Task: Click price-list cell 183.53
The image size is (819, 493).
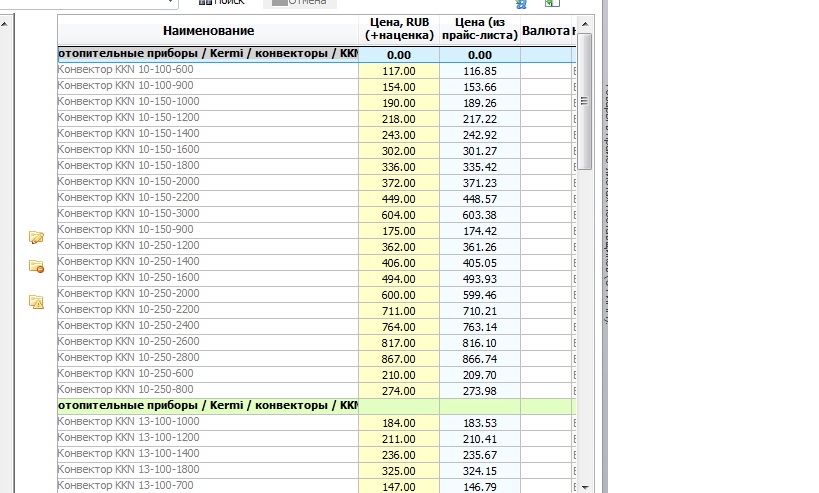Action: tap(480, 423)
